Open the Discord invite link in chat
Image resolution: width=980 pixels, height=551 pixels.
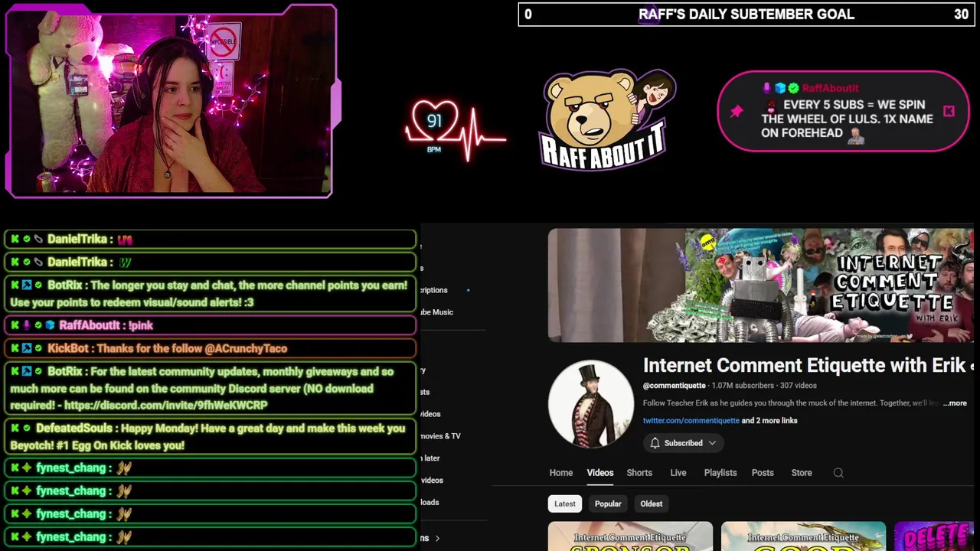pos(166,406)
